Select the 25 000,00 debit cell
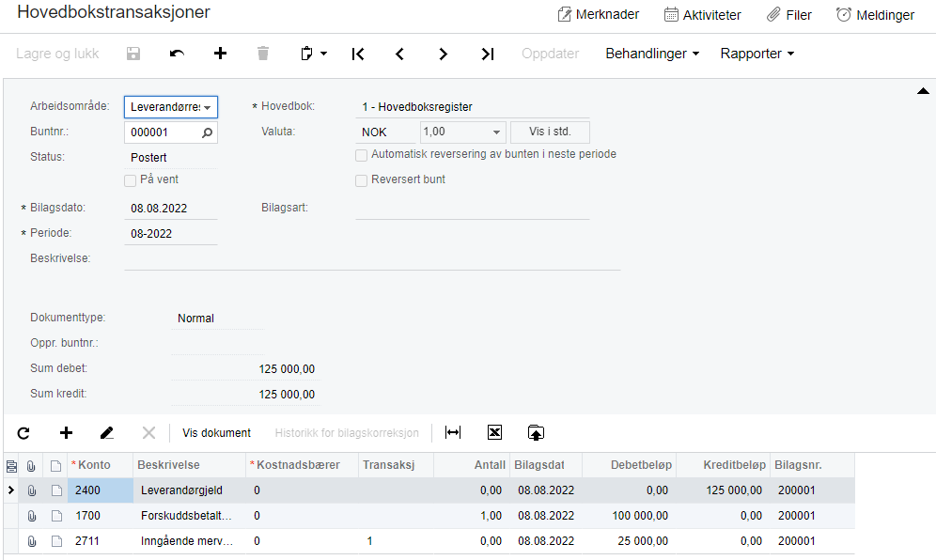This screenshot has height=560, width=936. (630, 541)
